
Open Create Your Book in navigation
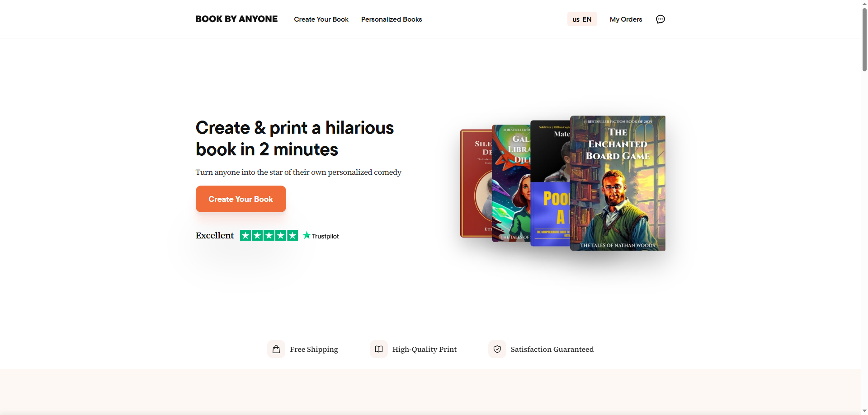(x=321, y=19)
